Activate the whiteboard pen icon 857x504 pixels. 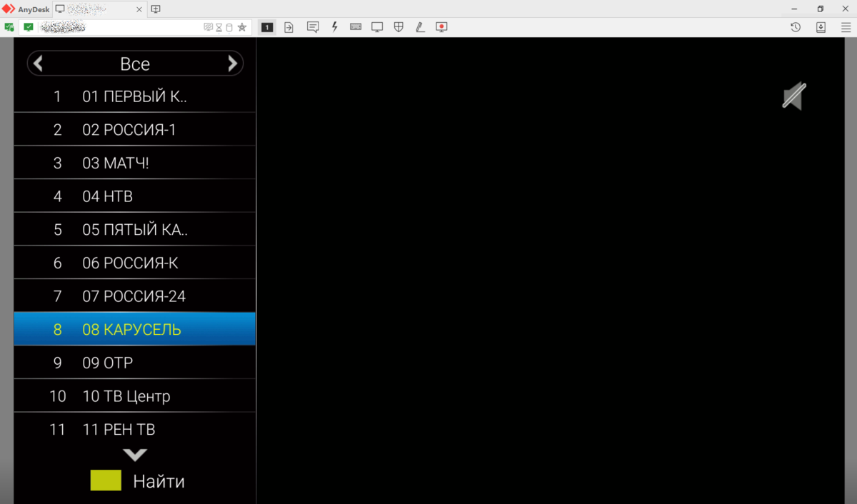[420, 27]
